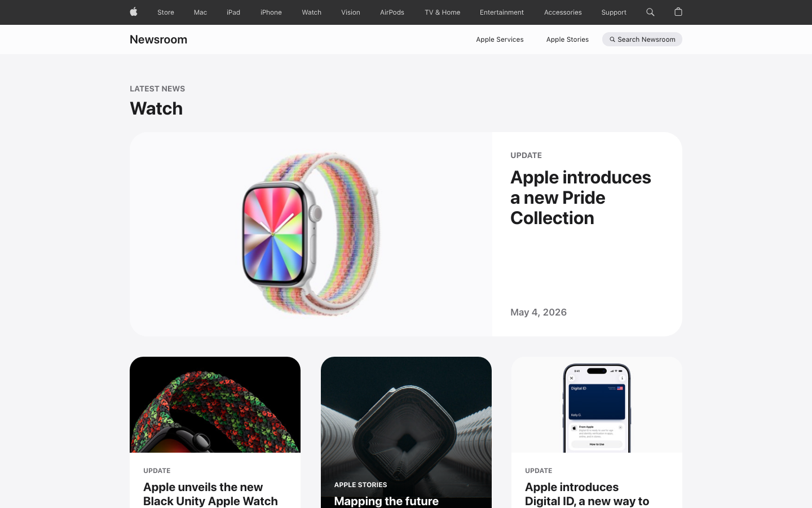Open the Support menu
812x508 pixels.
pyautogui.click(x=614, y=12)
